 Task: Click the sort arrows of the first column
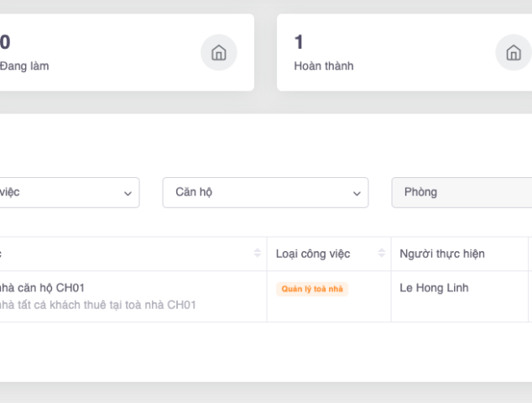(258, 254)
